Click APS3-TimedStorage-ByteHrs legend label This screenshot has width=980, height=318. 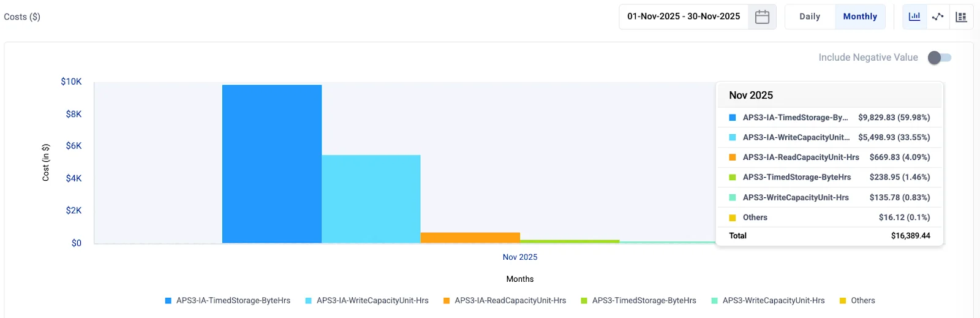(x=644, y=301)
